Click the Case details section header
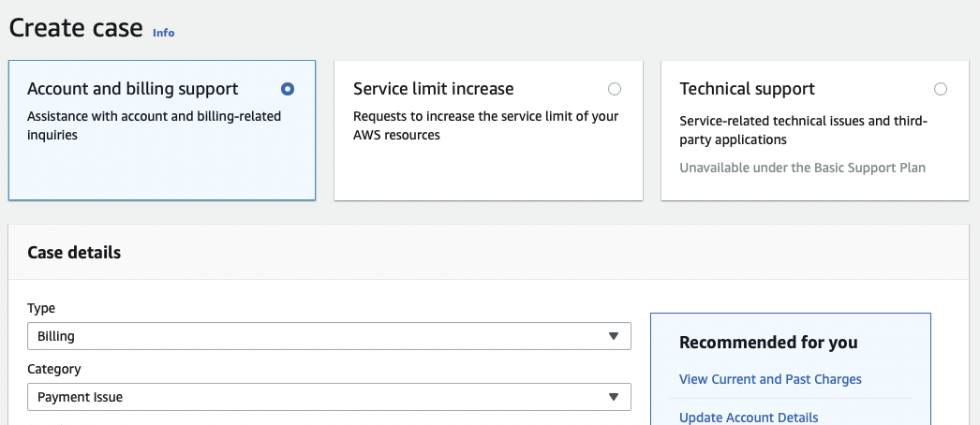980x425 pixels. pyautogui.click(x=74, y=253)
